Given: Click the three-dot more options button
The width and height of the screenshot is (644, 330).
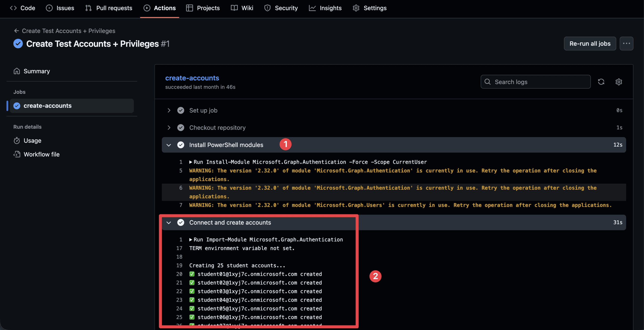Looking at the screenshot, I should pos(626,44).
